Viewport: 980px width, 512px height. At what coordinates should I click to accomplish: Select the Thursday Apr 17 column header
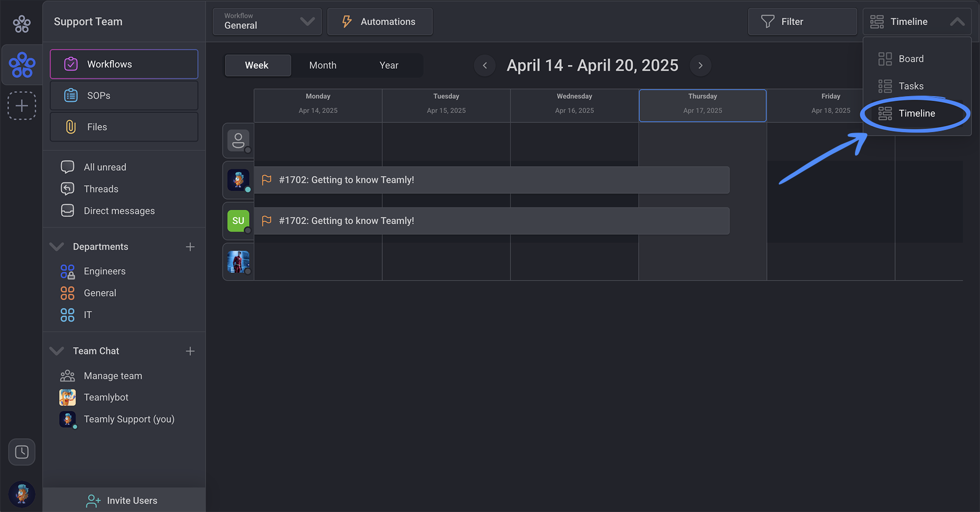click(703, 105)
